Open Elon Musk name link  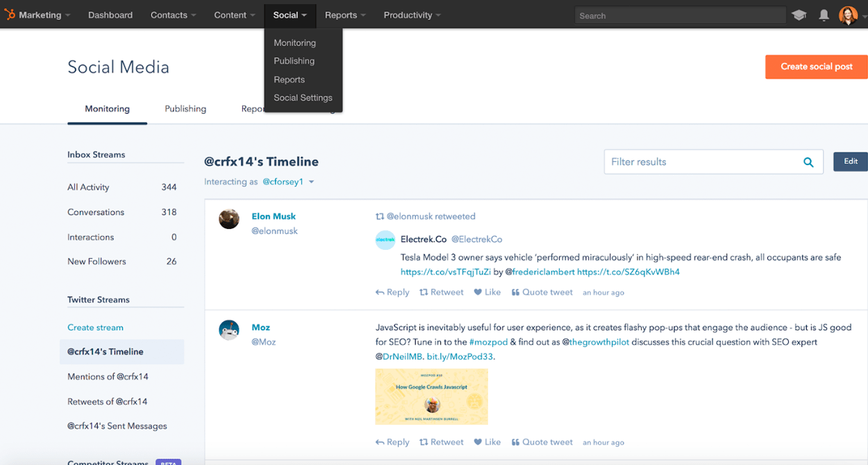click(x=274, y=217)
